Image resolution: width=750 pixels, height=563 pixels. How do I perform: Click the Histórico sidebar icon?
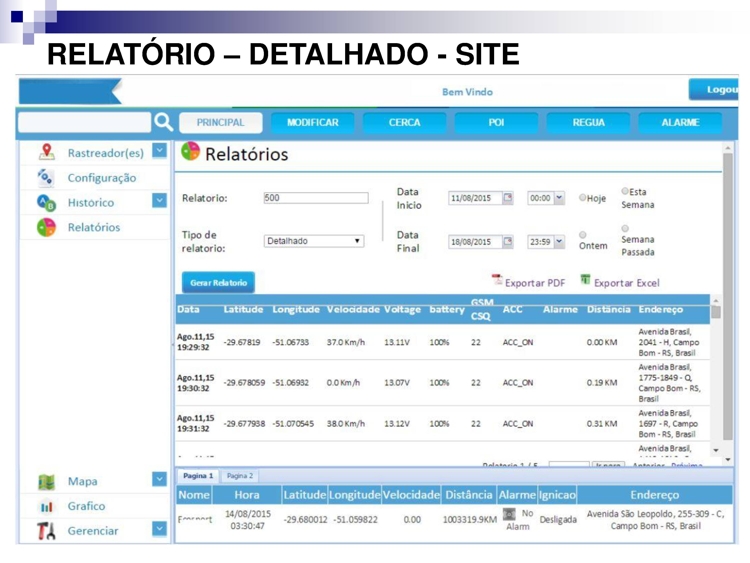tap(44, 201)
